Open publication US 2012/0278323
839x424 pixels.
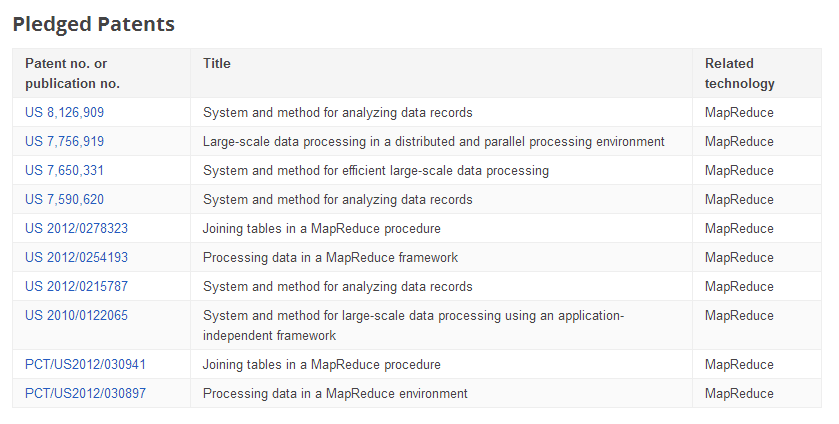[x=76, y=228]
